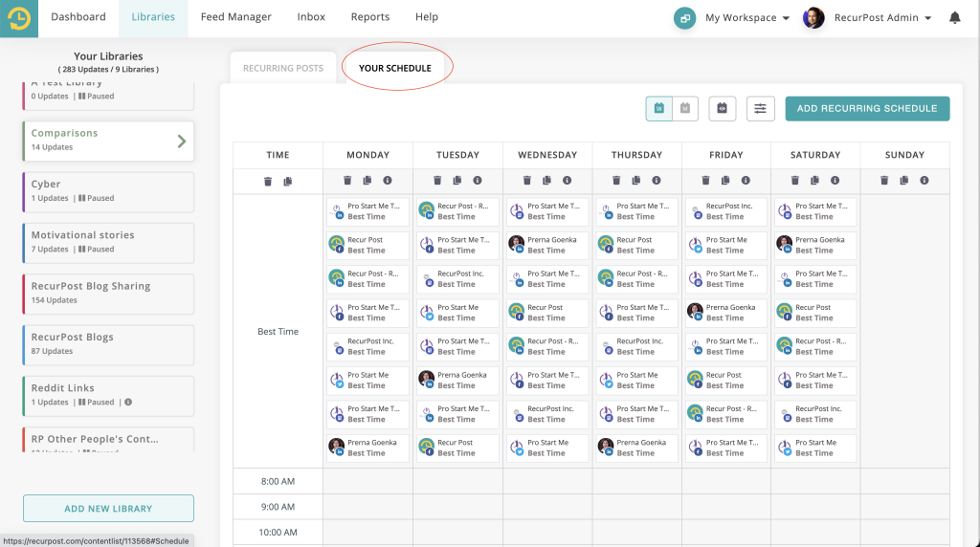Click the Tuesday copy icon
This screenshot has height=547, width=980.
coord(457,181)
